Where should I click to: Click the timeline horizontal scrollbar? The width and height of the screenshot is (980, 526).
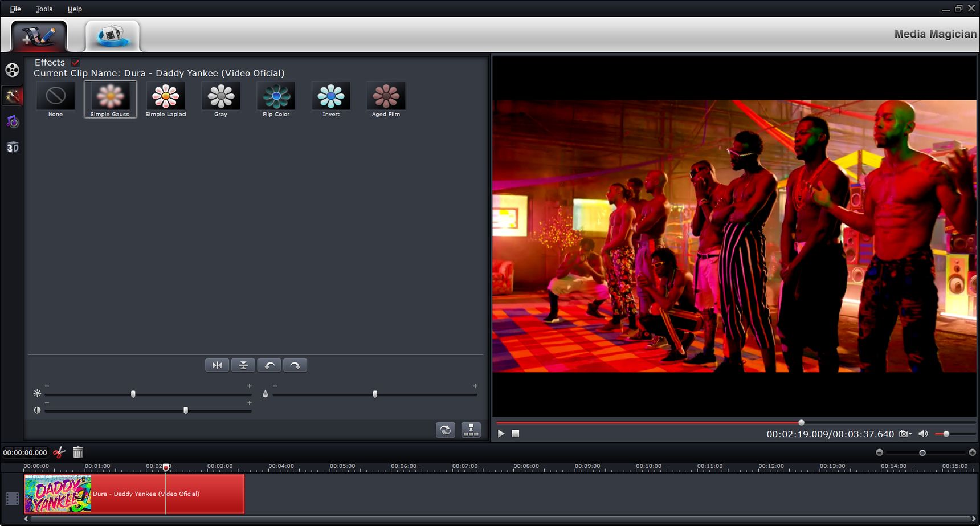click(x=500, y=519)
